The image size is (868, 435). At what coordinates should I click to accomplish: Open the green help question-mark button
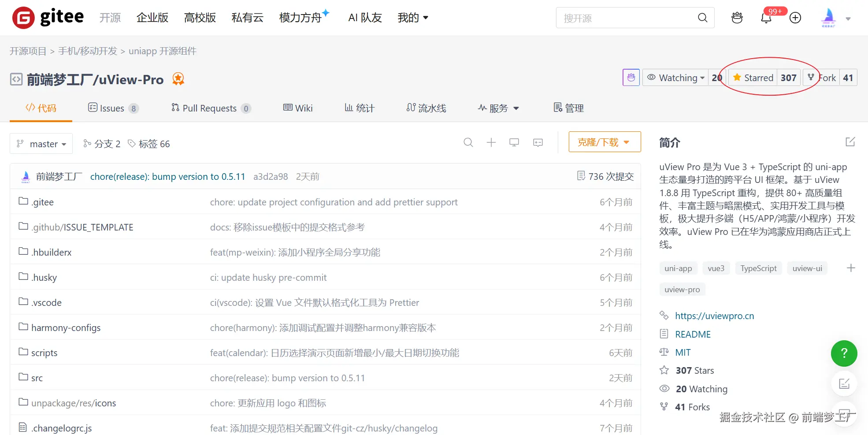pyautogui.click(x=844, y=353)
